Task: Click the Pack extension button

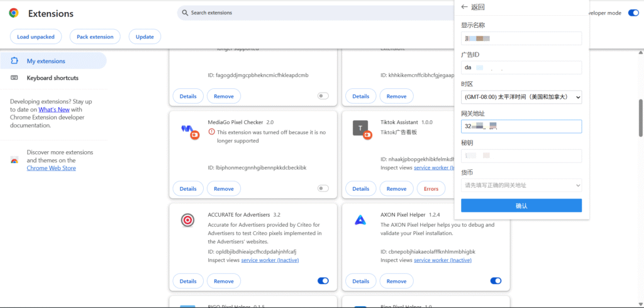Action: (x=95, y=37)
